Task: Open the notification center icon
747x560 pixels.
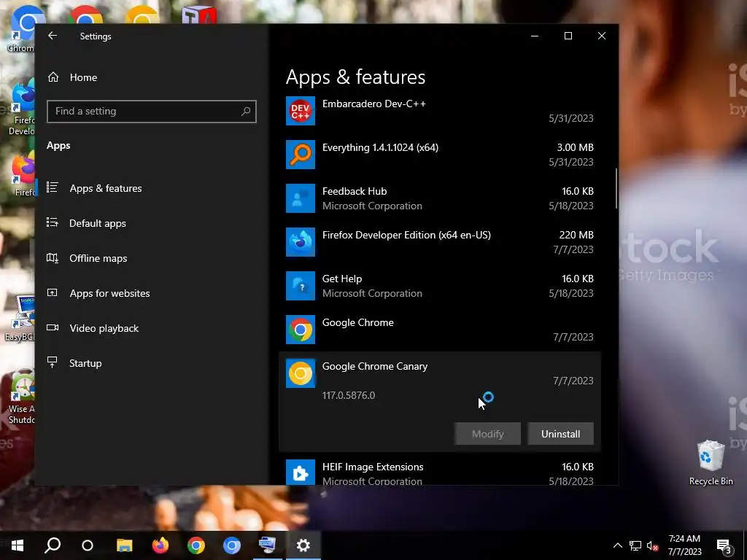Action: point(724,545)
